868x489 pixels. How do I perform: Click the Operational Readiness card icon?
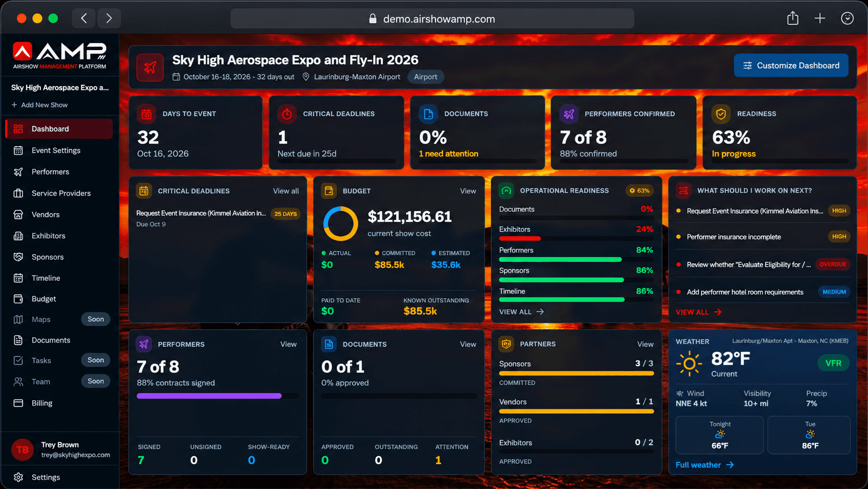(x=506, y=190)
